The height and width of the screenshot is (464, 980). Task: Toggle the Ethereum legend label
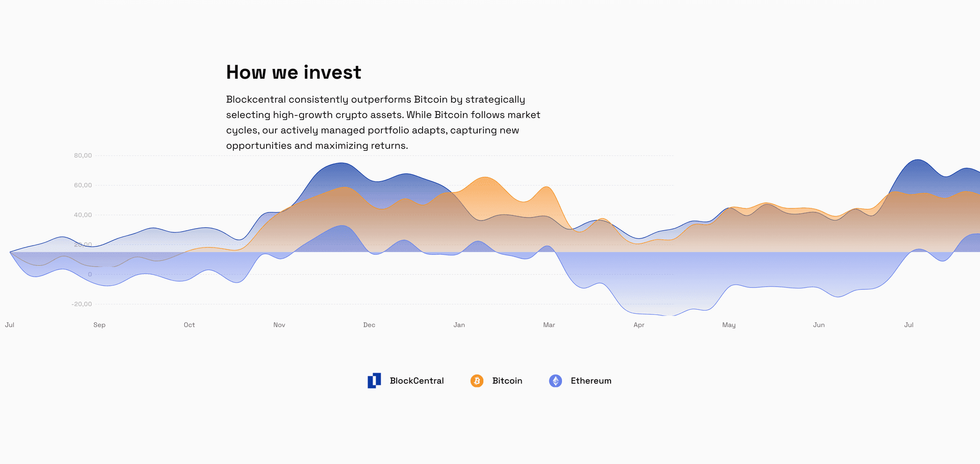pos(591,381)
